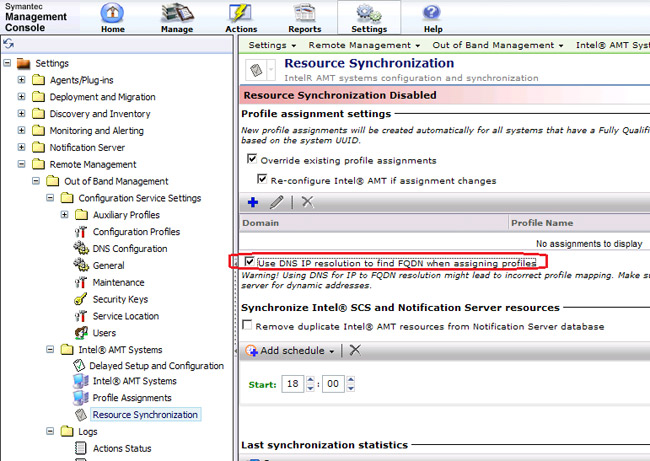Screen dimensions: 650x461
Task: Decrease the start hour value
Action: (x=310, y=388)
